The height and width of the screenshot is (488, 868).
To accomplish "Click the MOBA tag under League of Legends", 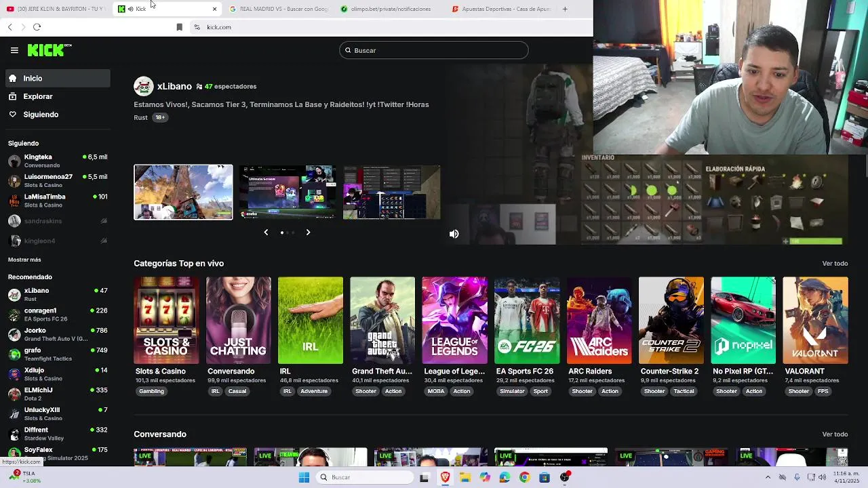I will [436, 391].
